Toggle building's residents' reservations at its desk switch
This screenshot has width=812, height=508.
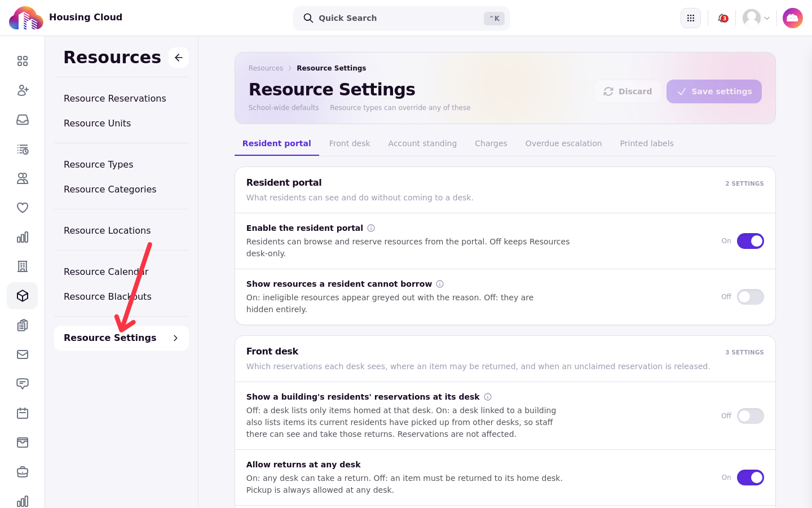pyautogui.click(x=751, y=416)
